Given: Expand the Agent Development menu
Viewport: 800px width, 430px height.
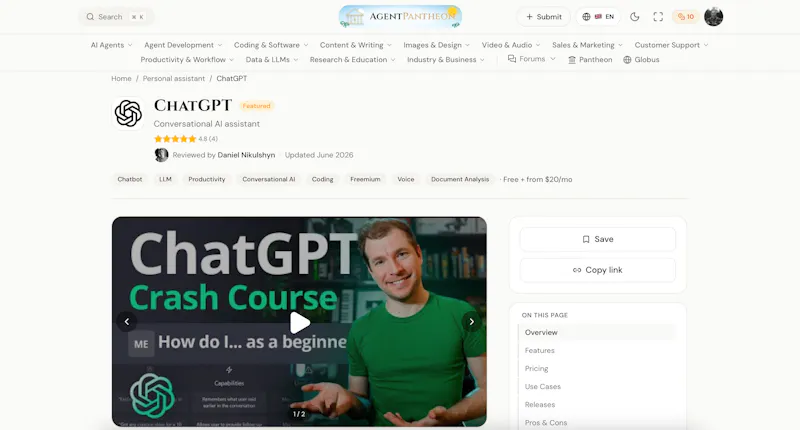Looking at the screenshot, I should click(183, 45).
